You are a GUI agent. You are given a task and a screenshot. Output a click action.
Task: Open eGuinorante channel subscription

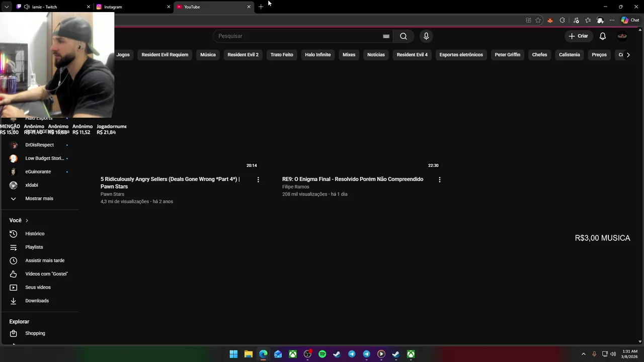[40, 172]
